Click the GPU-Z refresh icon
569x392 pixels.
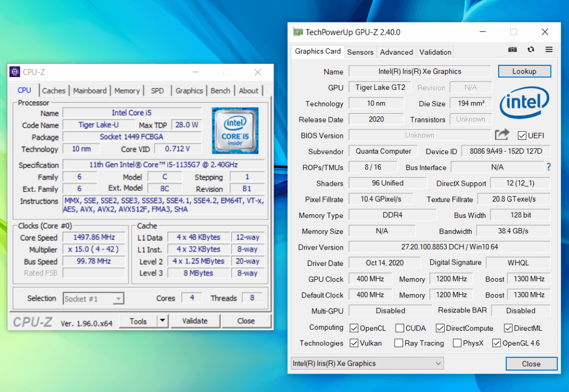coord(531,50)
